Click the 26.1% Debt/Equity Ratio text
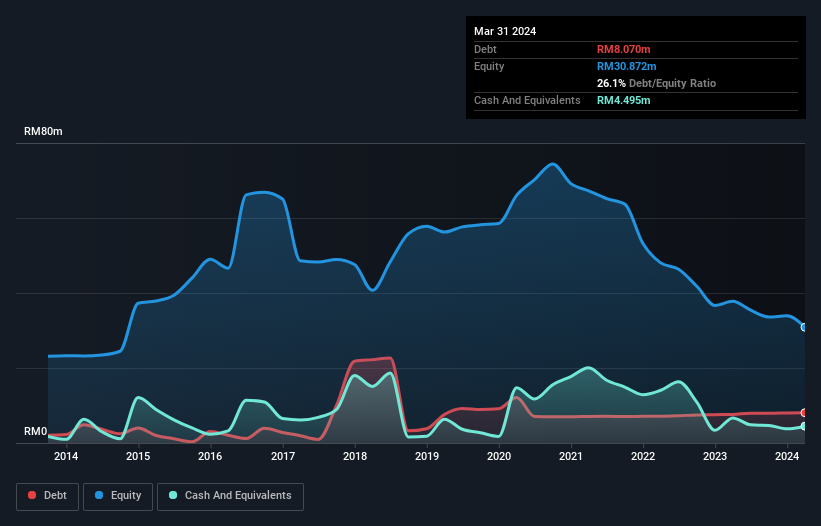821x526 pixels. pos(657,83)
